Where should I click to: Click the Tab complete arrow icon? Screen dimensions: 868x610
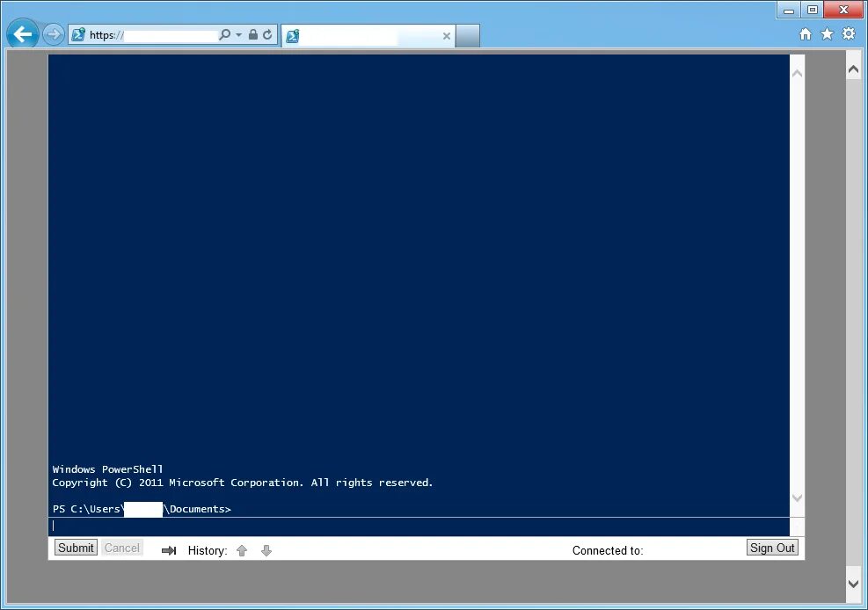click(169, 550)
